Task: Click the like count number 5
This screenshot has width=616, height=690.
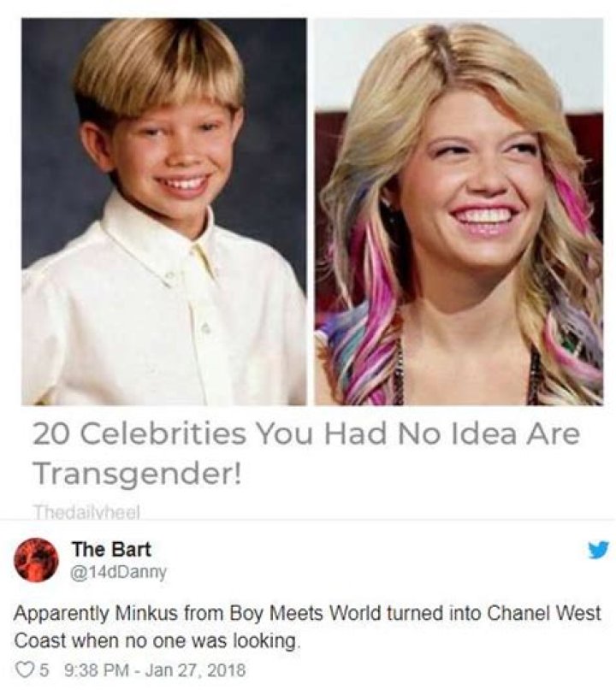Action: coord(44,670)
